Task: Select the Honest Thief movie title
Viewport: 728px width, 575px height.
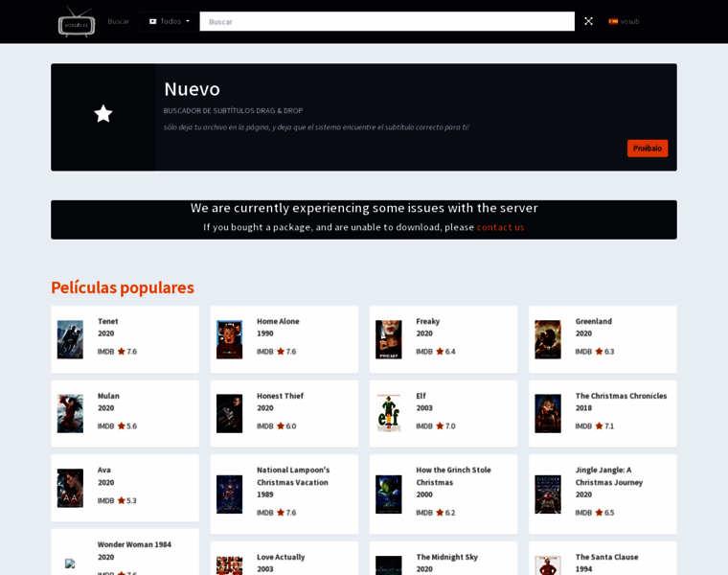Action: [280, 396]
